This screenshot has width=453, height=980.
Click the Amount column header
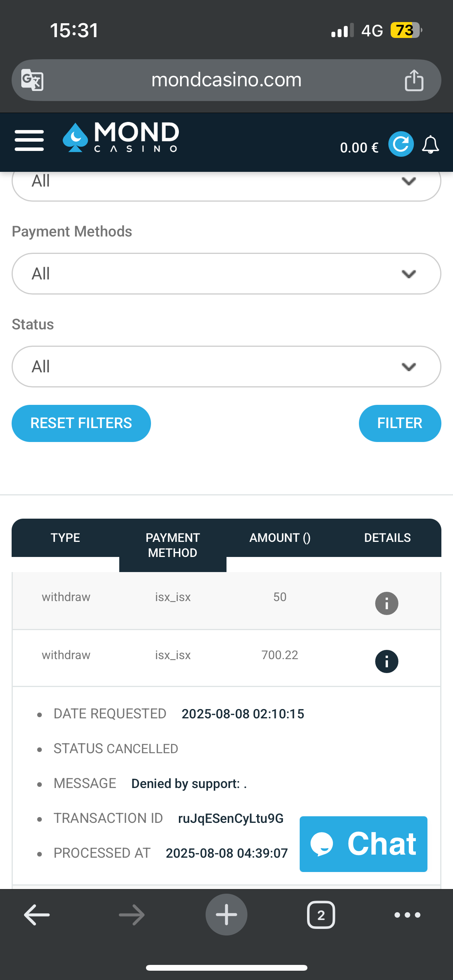point(280,538)
